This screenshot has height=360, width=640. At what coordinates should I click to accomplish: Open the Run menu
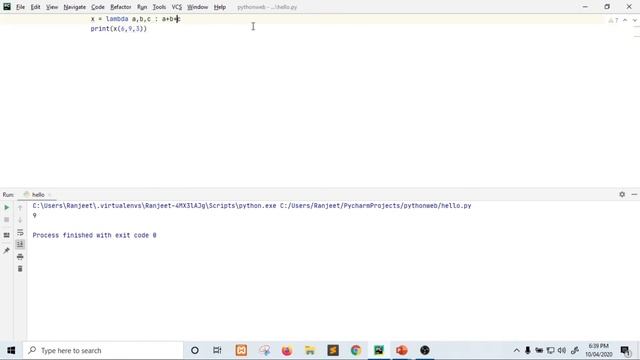142,7
